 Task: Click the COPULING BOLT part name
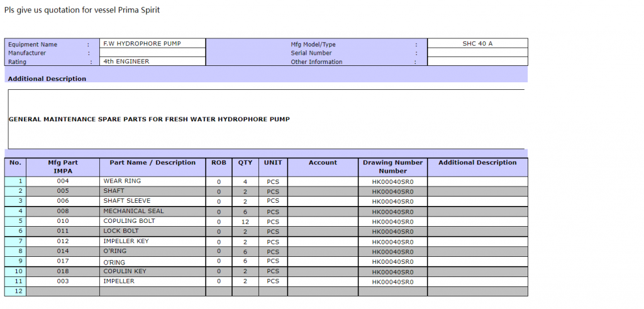pyautogui.click(x=153, y=221)
